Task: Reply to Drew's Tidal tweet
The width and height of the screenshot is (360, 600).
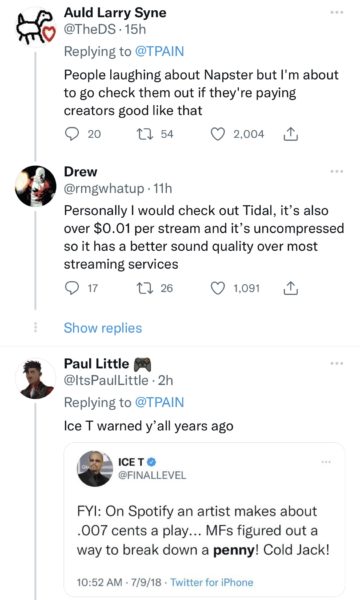Action: coord(72,288)
